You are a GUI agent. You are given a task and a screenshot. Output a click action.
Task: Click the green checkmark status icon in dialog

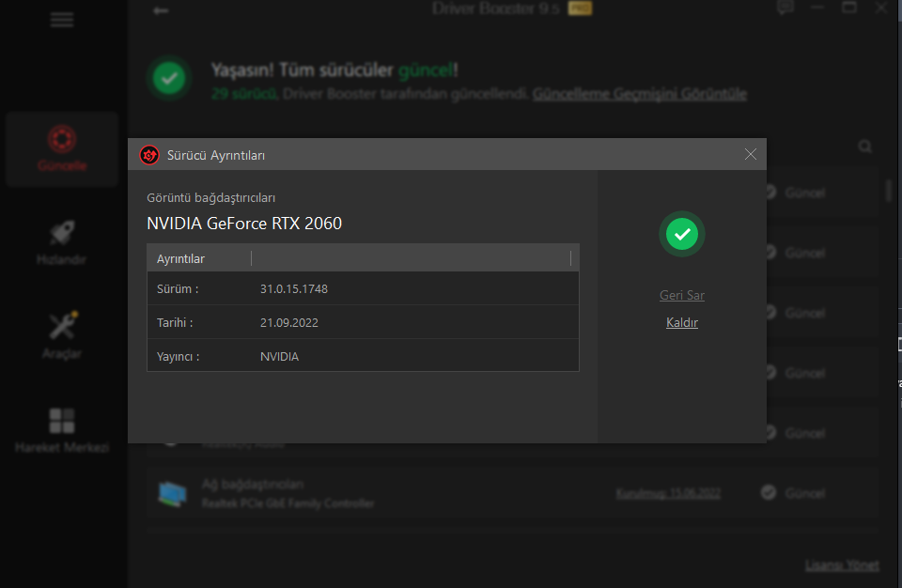coord(682,234)
